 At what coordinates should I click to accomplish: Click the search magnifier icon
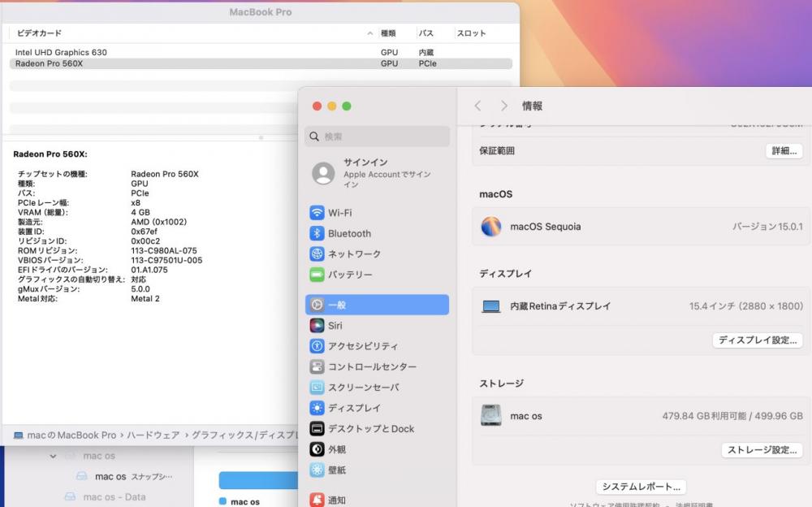[x=313, y=136]
